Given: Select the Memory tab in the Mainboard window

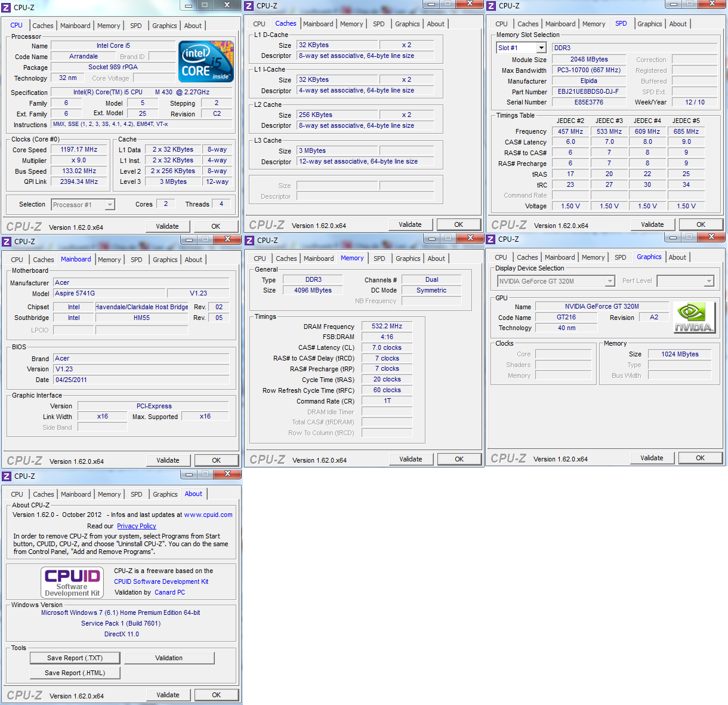Looking at the screenshot, I should [109, 260].
